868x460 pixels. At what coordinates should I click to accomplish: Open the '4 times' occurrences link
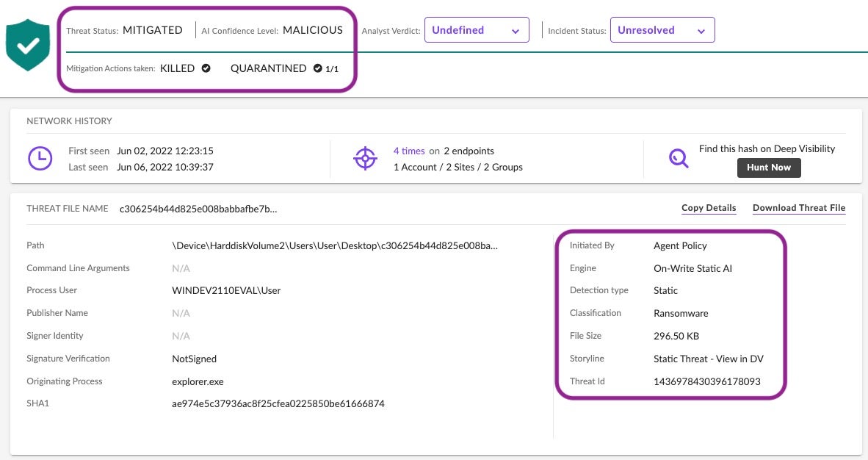tap(409, 151)
